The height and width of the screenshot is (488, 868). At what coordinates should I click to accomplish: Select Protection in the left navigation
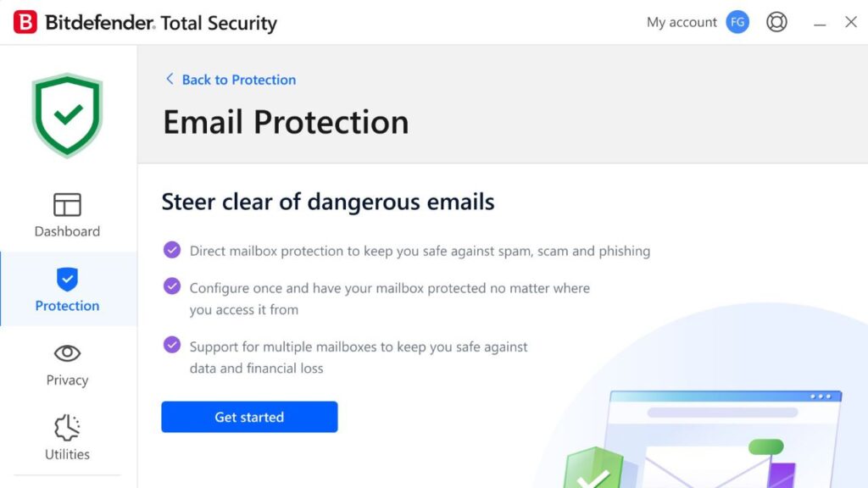coord(67,290)
